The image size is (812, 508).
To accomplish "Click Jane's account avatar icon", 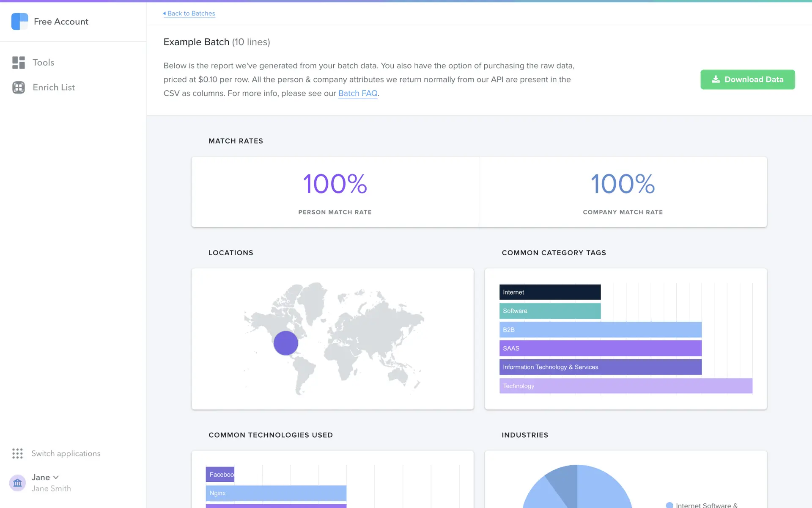I will click(17, 483).
